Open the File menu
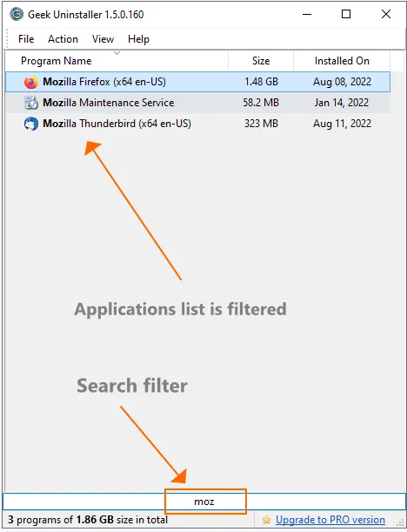This screenshot has height=532, width=407. click(x=26, y=39)
